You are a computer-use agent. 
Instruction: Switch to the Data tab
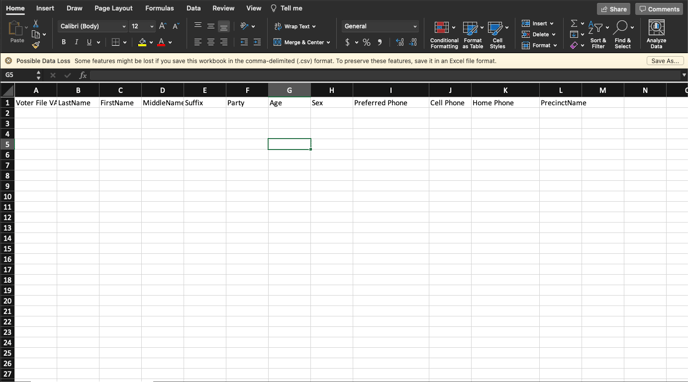193,8
